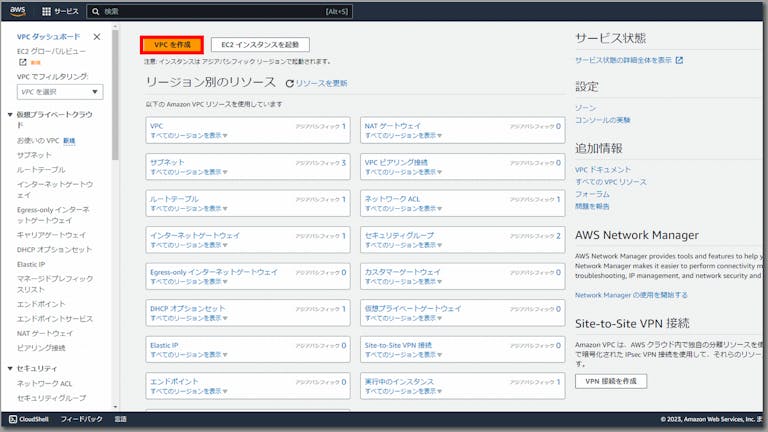Open CloudShell from the footer icon
This screenshot has height=432, width=768.
(13, 419)
